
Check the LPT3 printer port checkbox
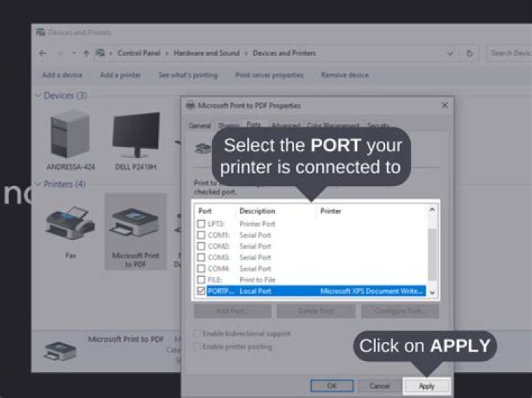click(x=201, y=223)
